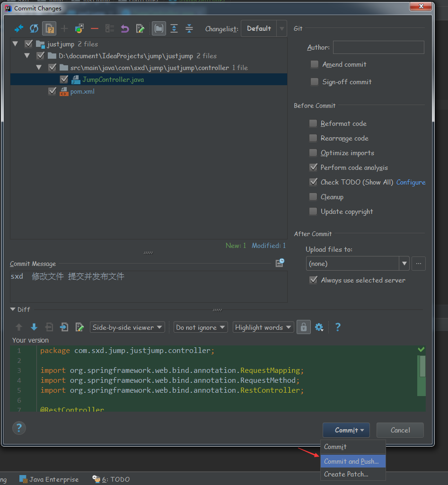The height and width of the screenshot is (485, 448).
Task: Open Side-by-side viewer dropdown
Action: (x=127, y=327)
